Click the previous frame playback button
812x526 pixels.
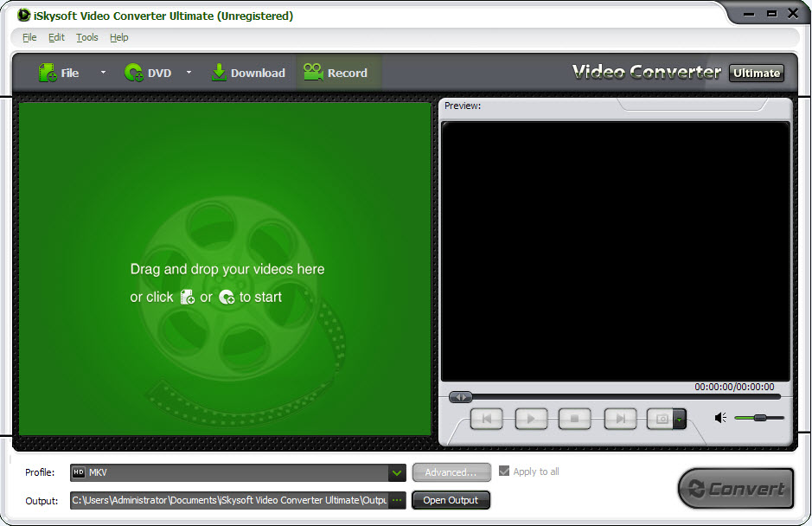(x=486, y=419)
